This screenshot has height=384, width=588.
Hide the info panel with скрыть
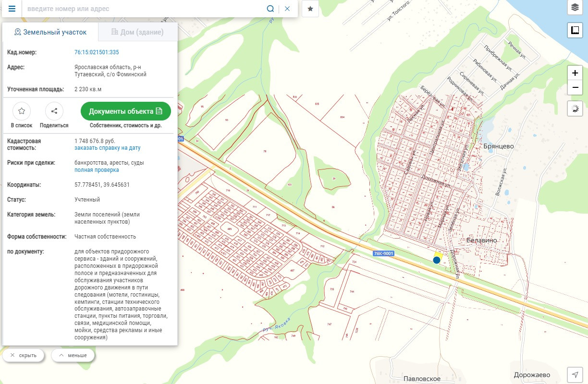pos(24,355)
